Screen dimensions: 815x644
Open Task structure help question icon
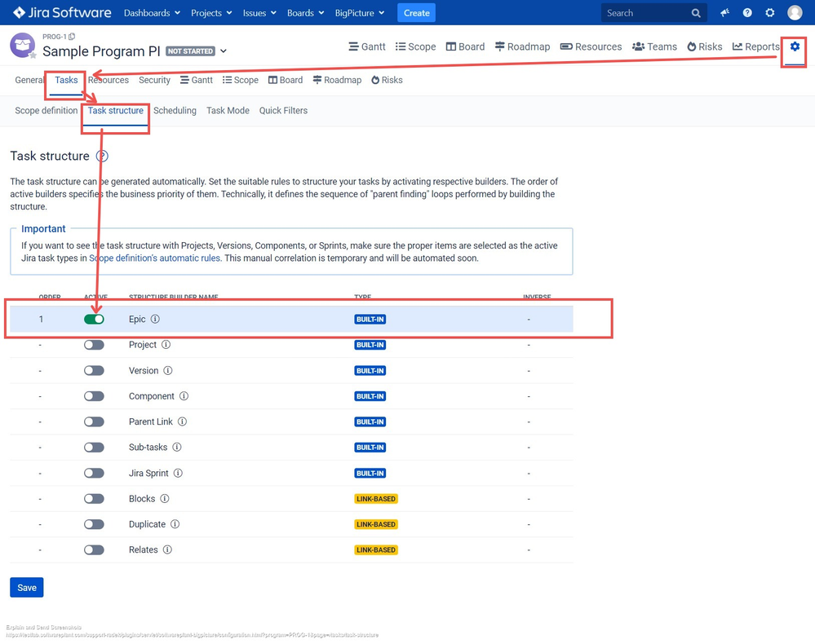pyautogui.click(x=103, y=157)
